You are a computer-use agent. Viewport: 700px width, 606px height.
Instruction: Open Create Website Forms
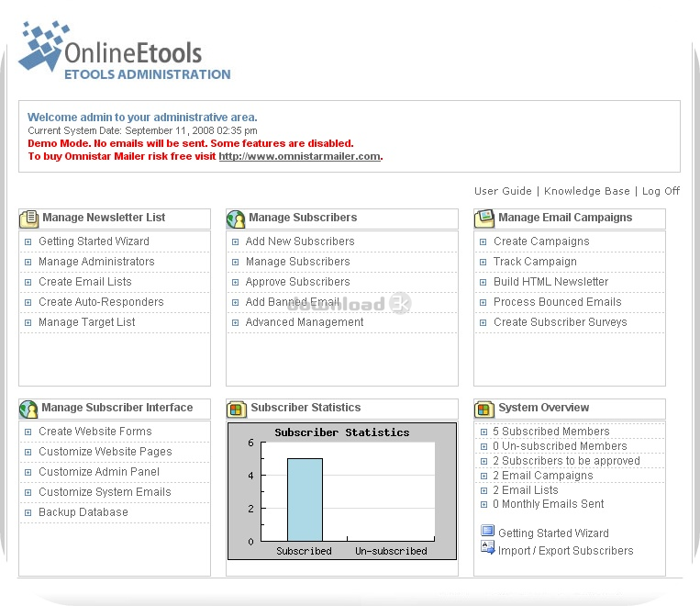[95, 432]
